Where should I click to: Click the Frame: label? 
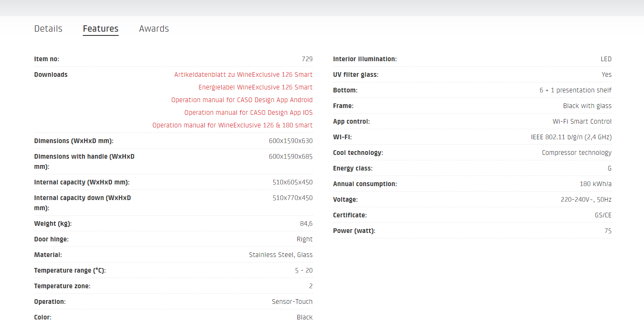(x=343, y=106)
